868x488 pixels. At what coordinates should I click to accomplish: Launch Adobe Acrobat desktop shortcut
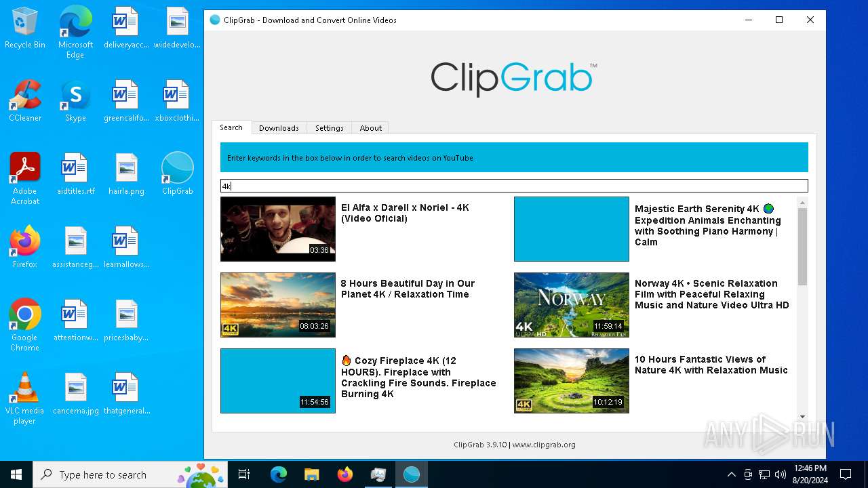[25, 179]
